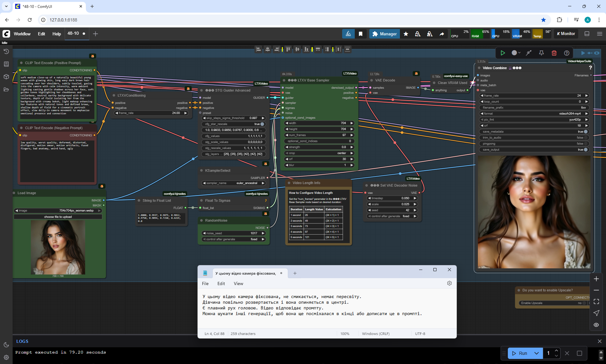Open the Workflow menu

click(22, 34)
